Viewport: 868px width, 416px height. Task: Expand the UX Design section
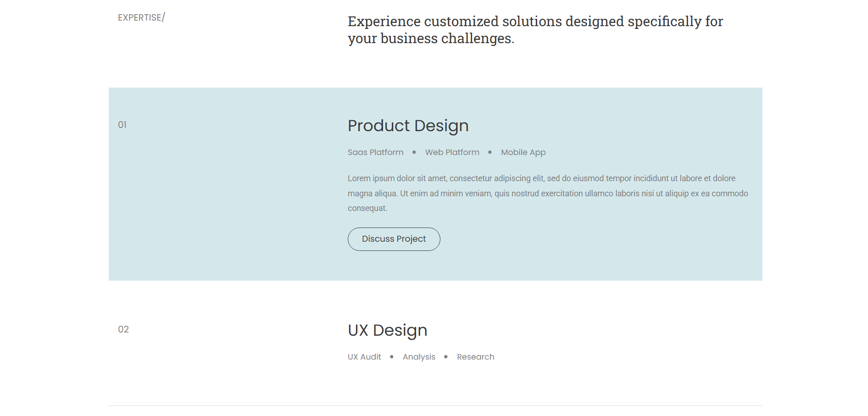(387, 330)
